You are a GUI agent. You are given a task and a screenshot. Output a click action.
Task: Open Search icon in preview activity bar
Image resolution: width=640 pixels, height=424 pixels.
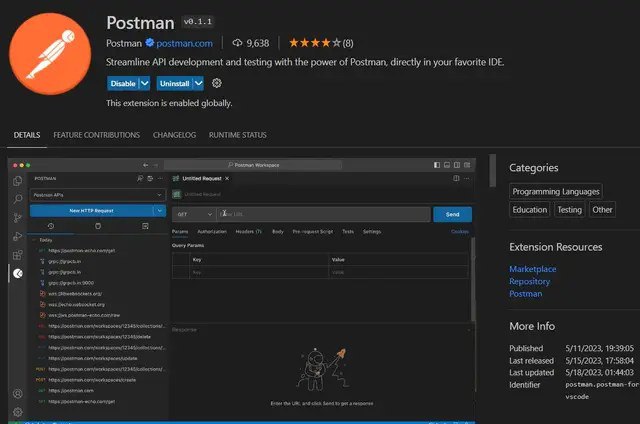point(18,199)
